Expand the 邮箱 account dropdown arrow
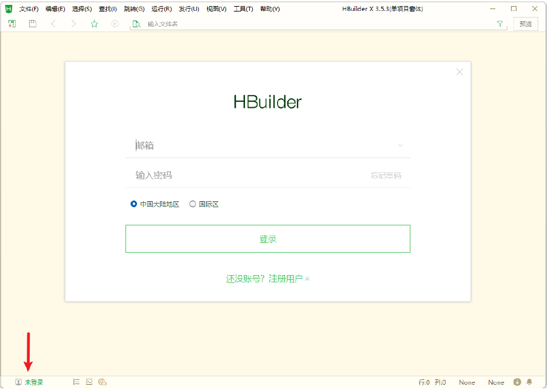This screenshot has height=392, width=548. pyautogui.click(x=400, y=145)
